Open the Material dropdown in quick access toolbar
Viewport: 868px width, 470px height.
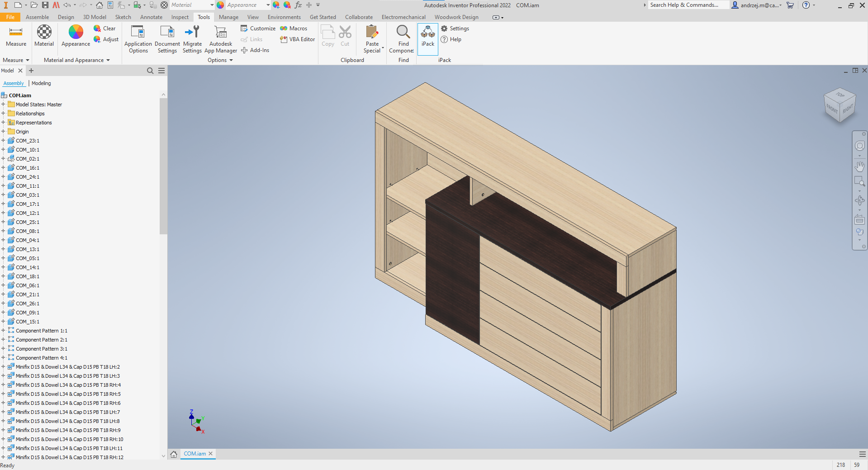(212, 5)
